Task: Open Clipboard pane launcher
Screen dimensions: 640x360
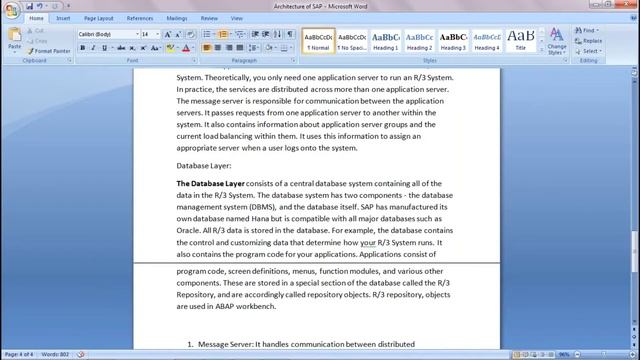Action: pos(70,60)
